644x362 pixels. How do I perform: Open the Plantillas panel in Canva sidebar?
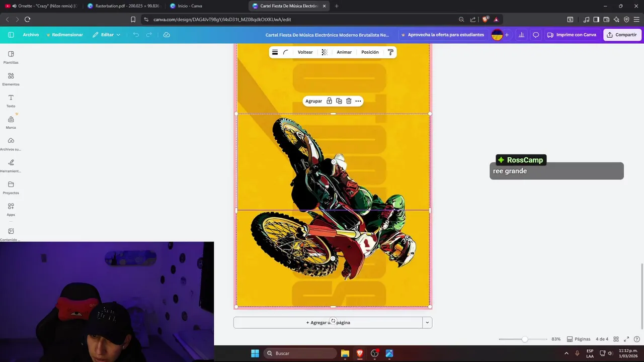(11, 57)
